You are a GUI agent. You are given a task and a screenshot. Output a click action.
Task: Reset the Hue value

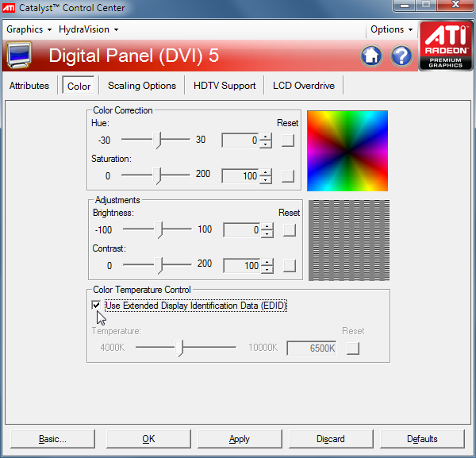[x=287, y=140]
